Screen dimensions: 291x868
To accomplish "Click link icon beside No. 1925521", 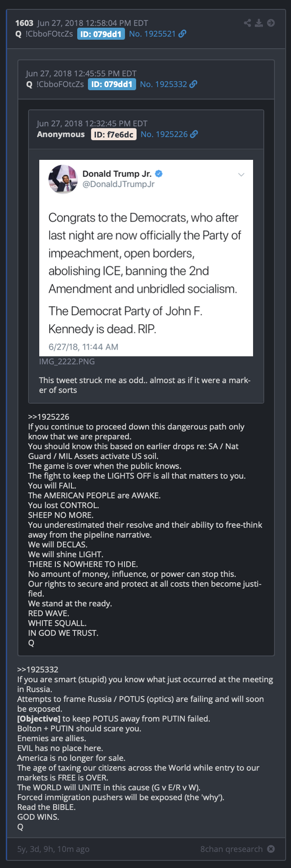I will click(x=183, y=34).
